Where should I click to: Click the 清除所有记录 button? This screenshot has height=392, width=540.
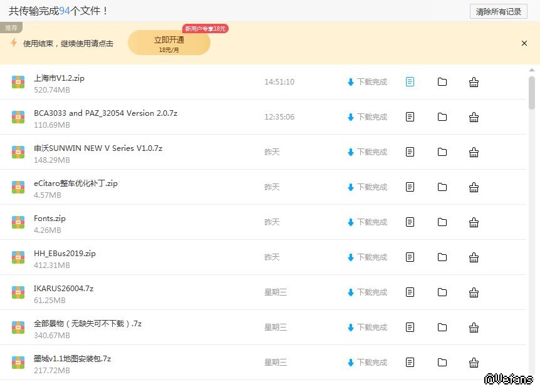tap(498, 12)
